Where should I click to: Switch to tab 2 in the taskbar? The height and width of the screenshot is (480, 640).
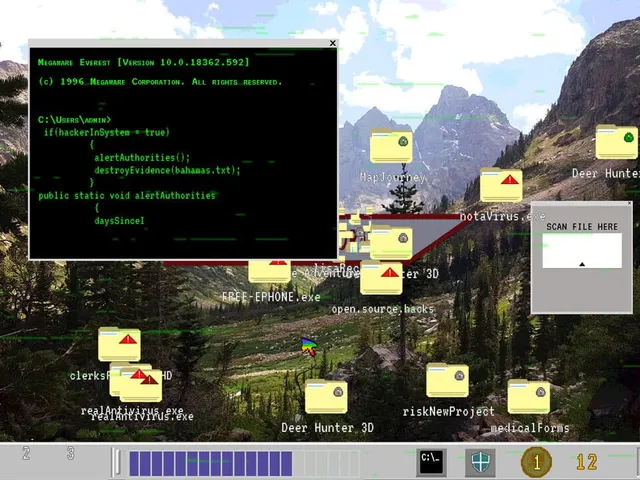coord(26,453)
